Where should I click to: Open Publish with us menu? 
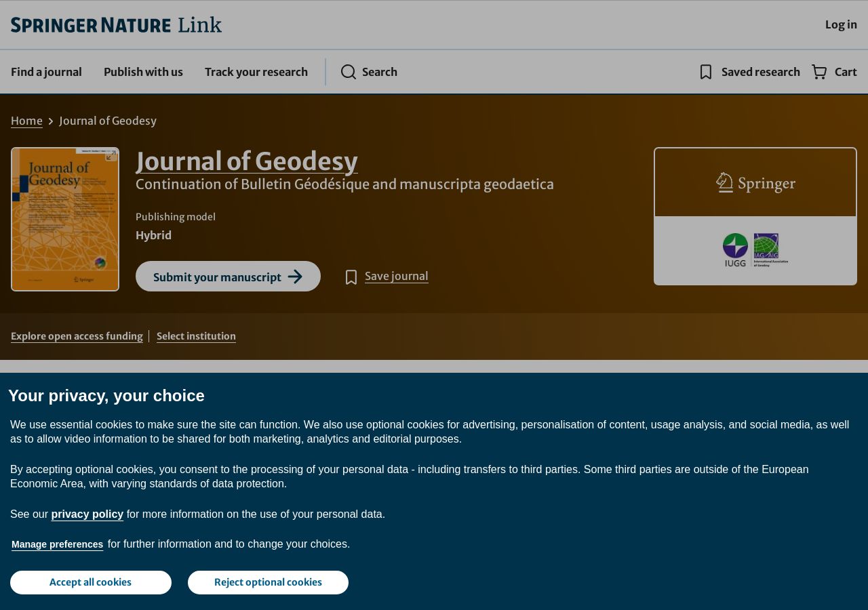[x=143, y=72]
